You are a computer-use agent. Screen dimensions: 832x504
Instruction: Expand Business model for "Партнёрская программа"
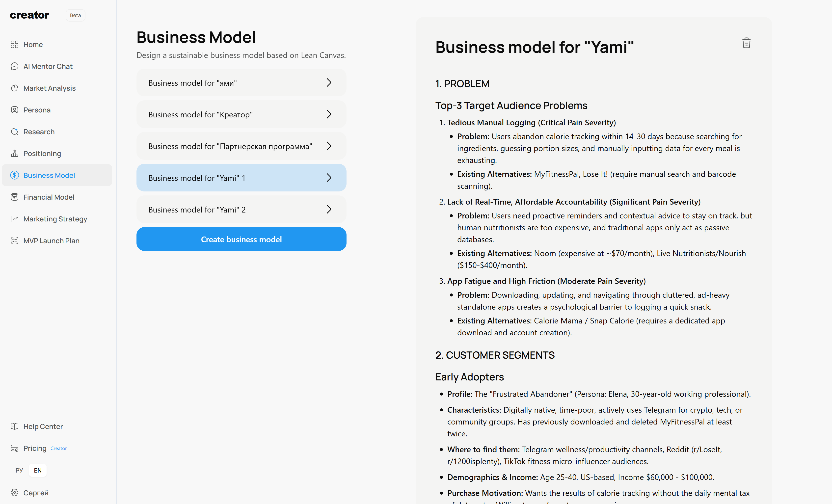(x=329, y=146)
